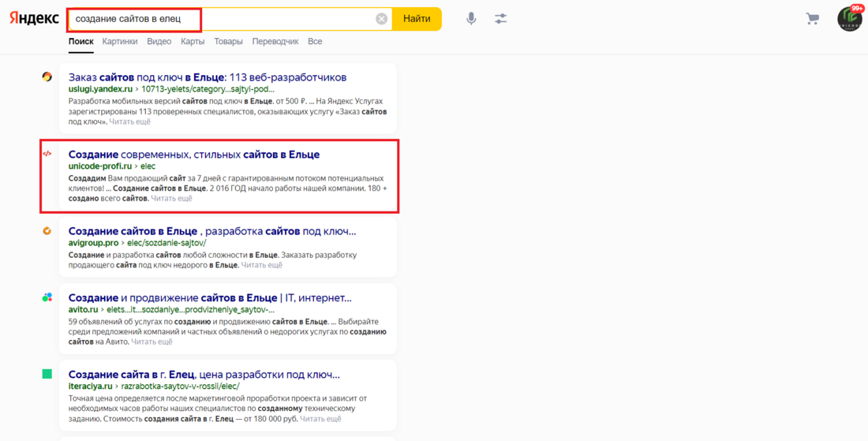Click snippet text 59 объявлений об услугах

tap(121, 321)
